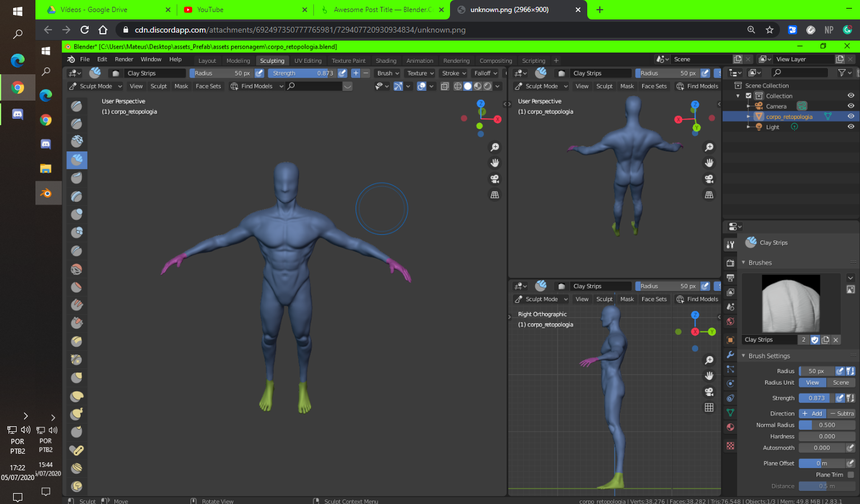Click the Clay Strips brush preview thumbnail
This screenshot has width=860, height=504.
point(791,304)
